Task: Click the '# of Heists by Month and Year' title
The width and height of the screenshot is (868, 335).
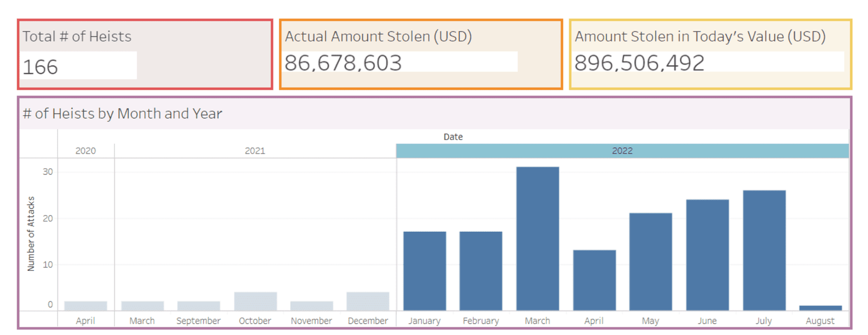Action: click(123, 113)
